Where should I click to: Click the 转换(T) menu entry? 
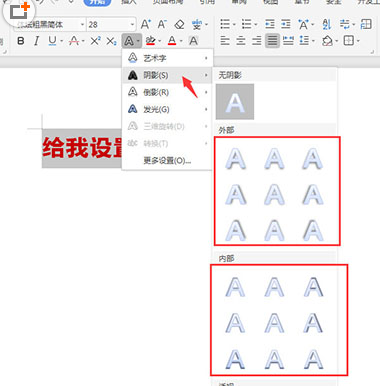click(x=167, y=144)
